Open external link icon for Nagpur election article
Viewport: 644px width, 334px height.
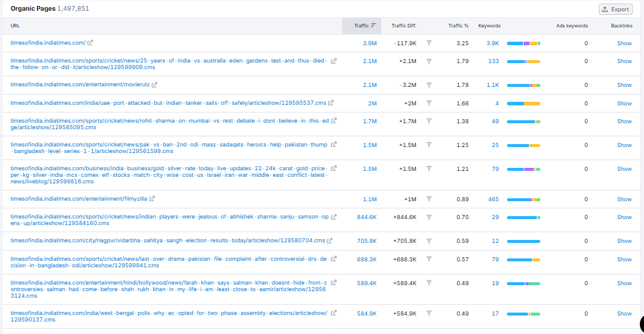pos(329,241)
